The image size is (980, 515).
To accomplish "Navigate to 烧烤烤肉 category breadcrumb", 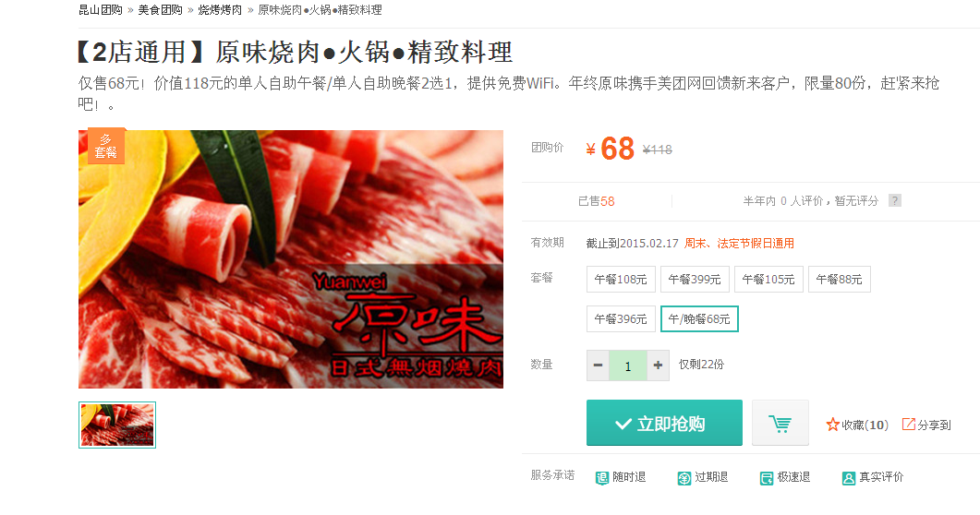I will tap(220, 10).
